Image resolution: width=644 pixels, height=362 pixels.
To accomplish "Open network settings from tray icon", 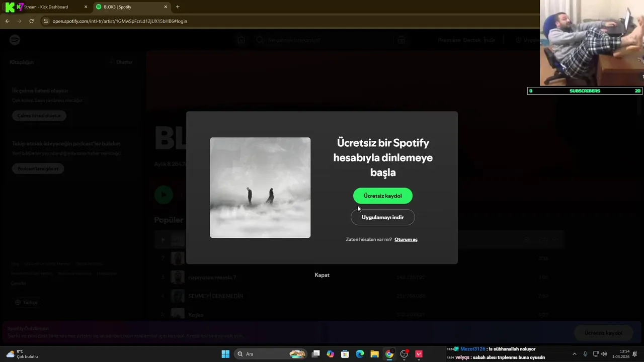I will point(596,354).
